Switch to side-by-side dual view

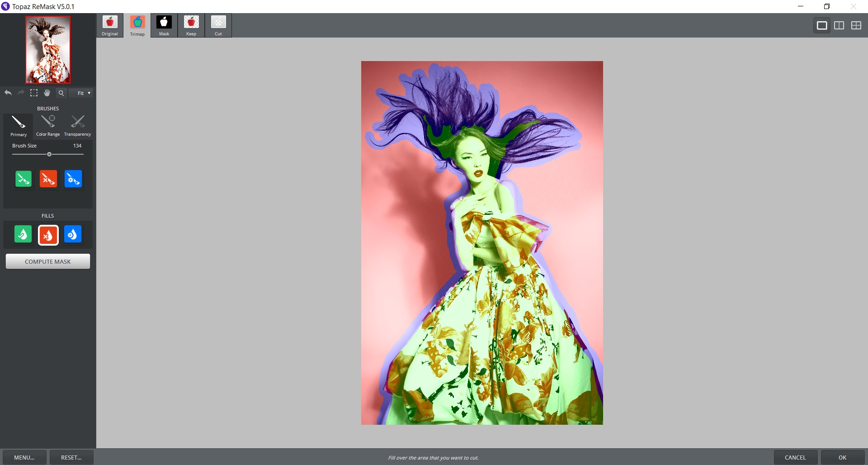(x=839, y=25)
